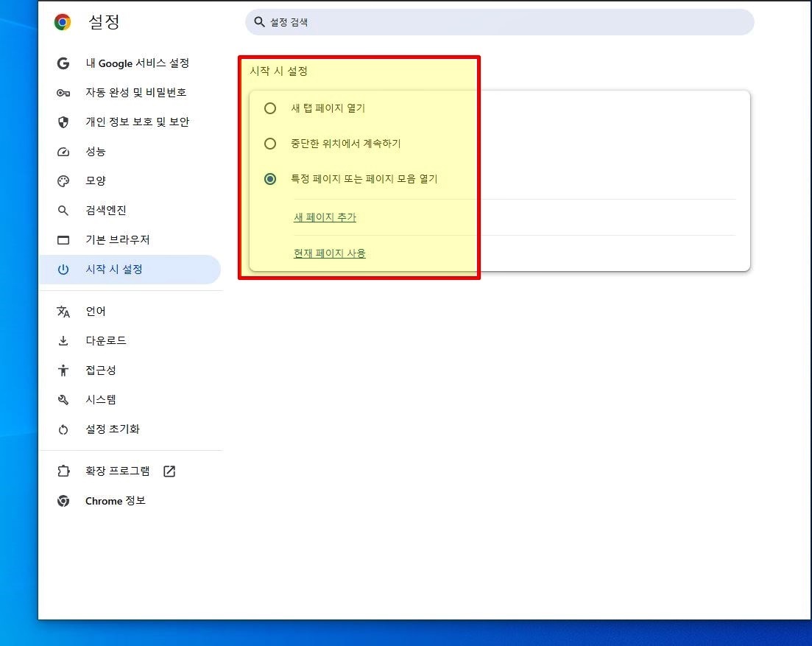Click the Chrome logo next to 설정
This screenshot has width=812, height=646.
click(63, 22)
